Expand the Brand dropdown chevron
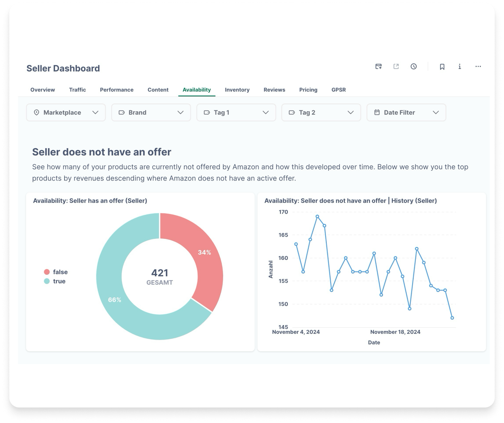Viewport: 504px width, 423px height. click(180, 113)
